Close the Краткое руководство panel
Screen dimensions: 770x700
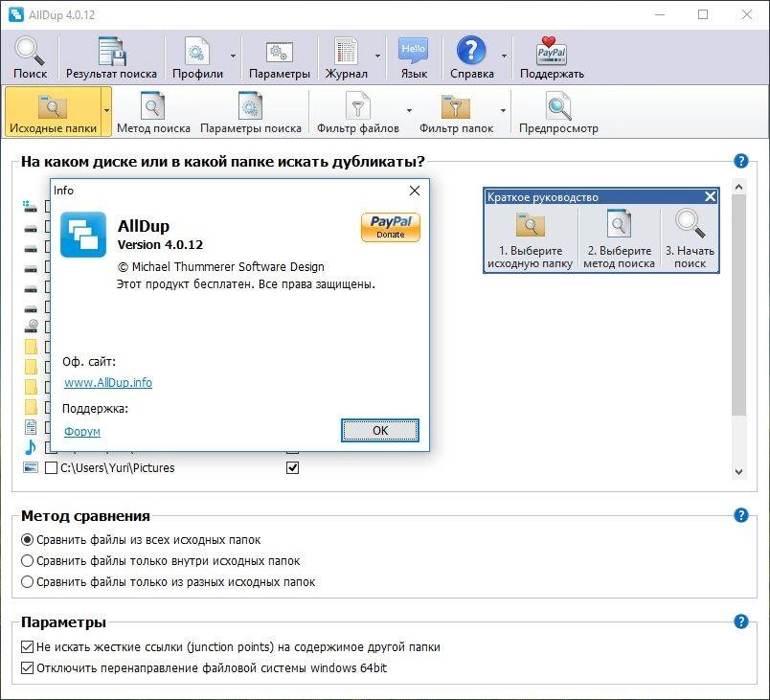tap(710, 197)
